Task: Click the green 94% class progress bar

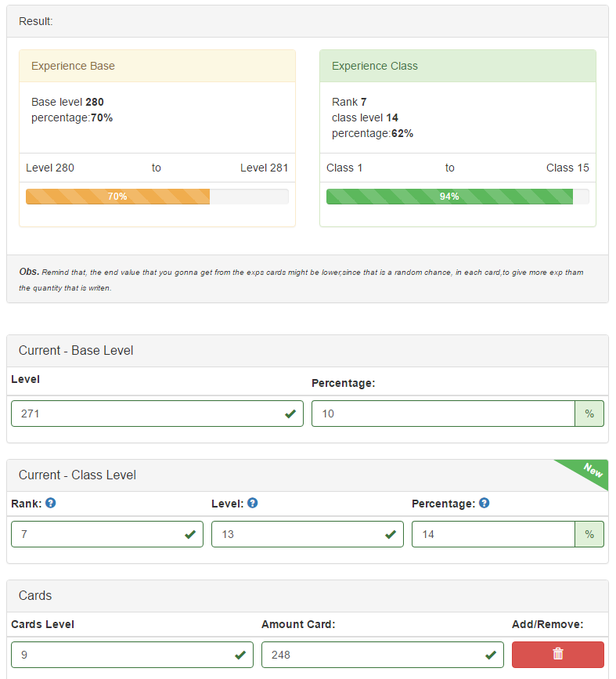Action: point(449,197)
